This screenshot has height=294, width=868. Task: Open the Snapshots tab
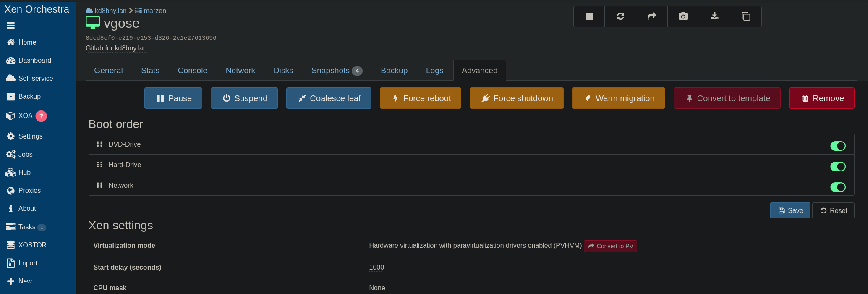click(x=336, y=71)
